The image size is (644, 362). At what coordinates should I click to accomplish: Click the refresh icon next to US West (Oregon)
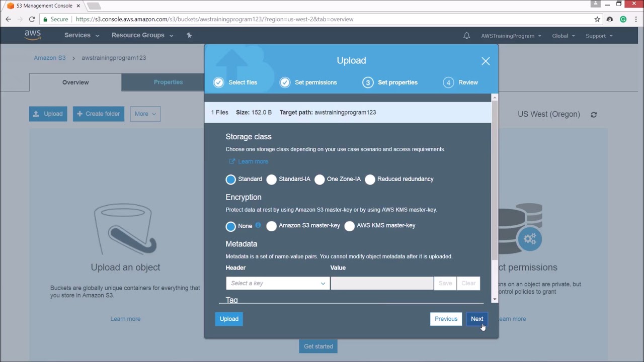point(594,115)
